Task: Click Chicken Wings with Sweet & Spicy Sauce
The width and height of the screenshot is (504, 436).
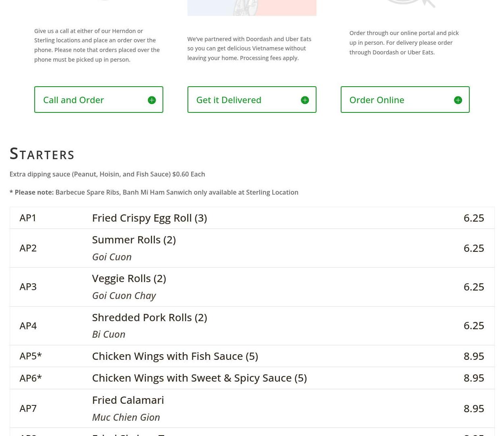Action: [x=199, y=378]
